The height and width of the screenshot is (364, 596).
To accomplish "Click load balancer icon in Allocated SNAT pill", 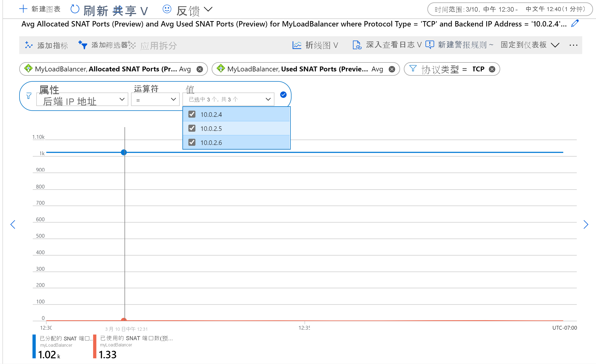I will [x=28, y=68].
